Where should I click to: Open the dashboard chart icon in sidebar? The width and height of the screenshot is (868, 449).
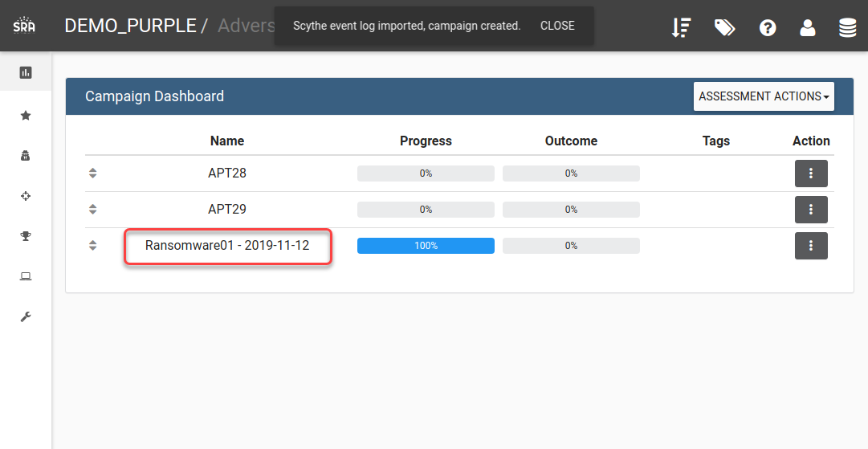coord(26,72)
